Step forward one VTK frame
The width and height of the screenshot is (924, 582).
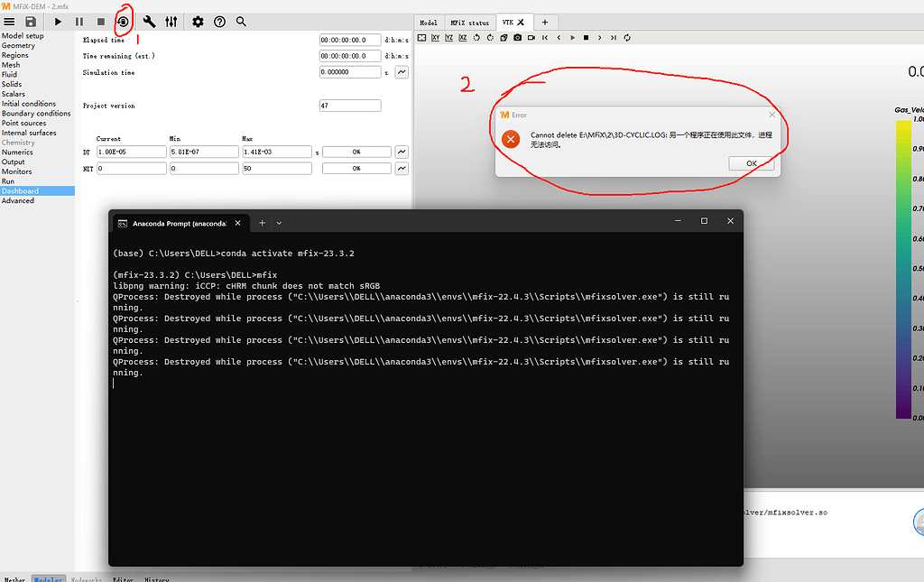tap(600, 38)
